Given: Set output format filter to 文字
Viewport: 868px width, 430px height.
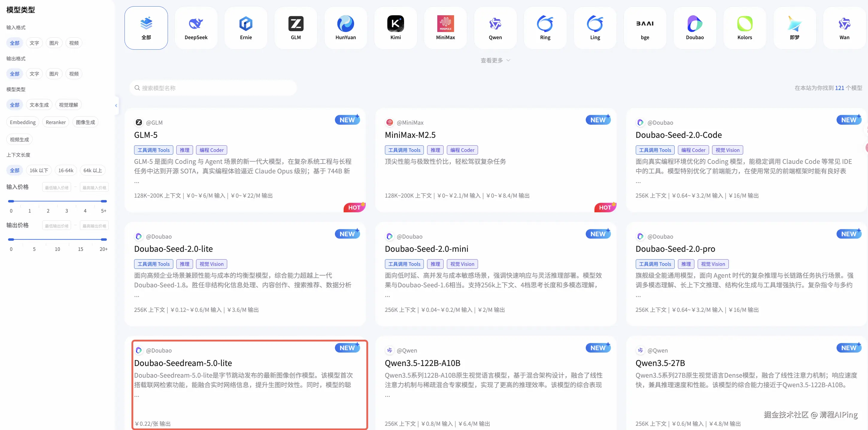Looking at the screenshot, I should coord(34,74).
